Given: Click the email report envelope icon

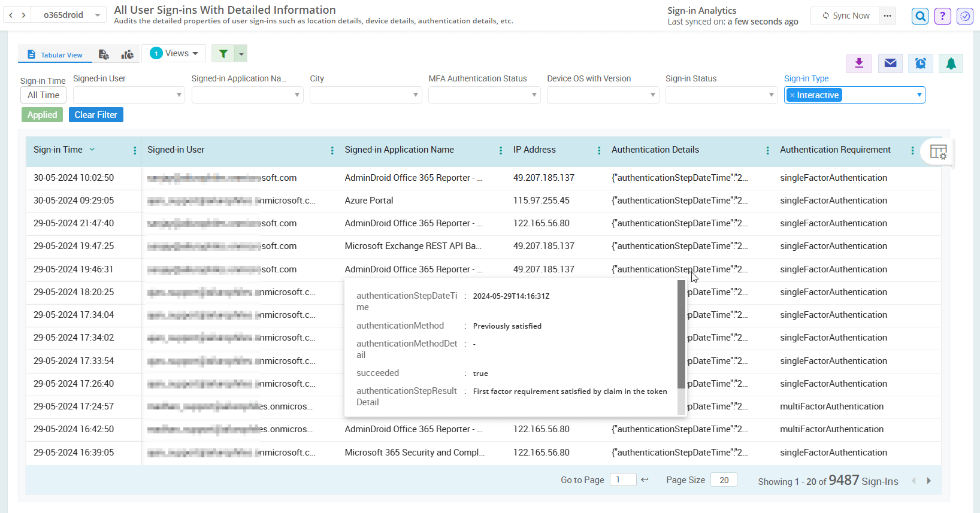Looking at the screenshot, I should [x=890, y=63].
